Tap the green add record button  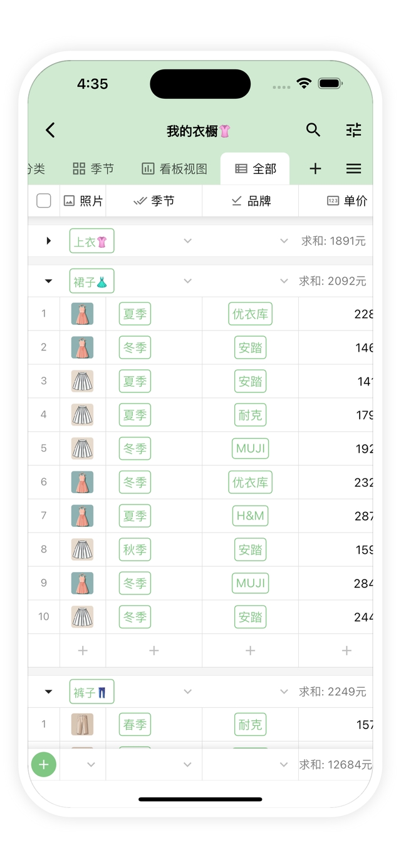click(44, 764)
